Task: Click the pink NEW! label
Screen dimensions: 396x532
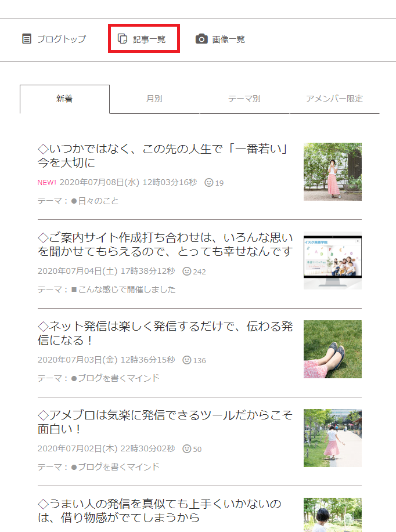Action: point(47,183)
